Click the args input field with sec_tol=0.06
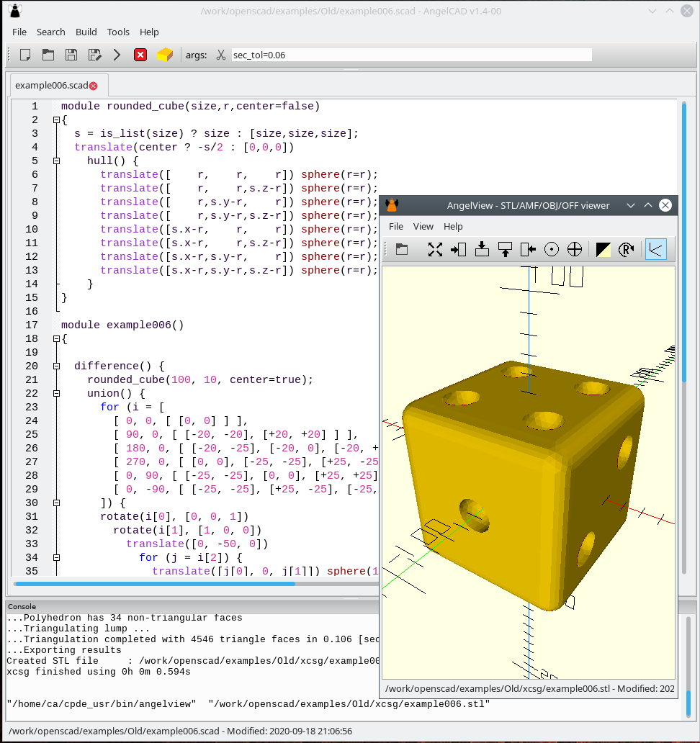This screenshot has width=700, height=743. (x=411, y=55)
